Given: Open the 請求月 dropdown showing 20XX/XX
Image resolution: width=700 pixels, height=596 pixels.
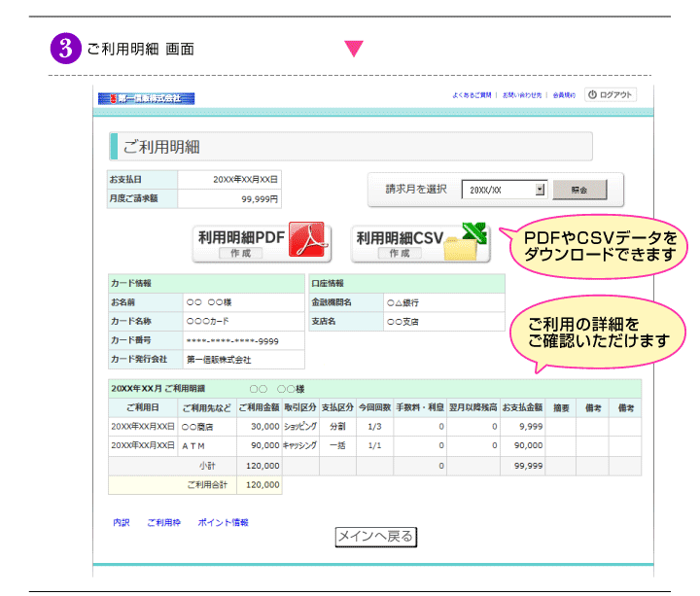Looking at the screenshot, I should coord(505,191).
